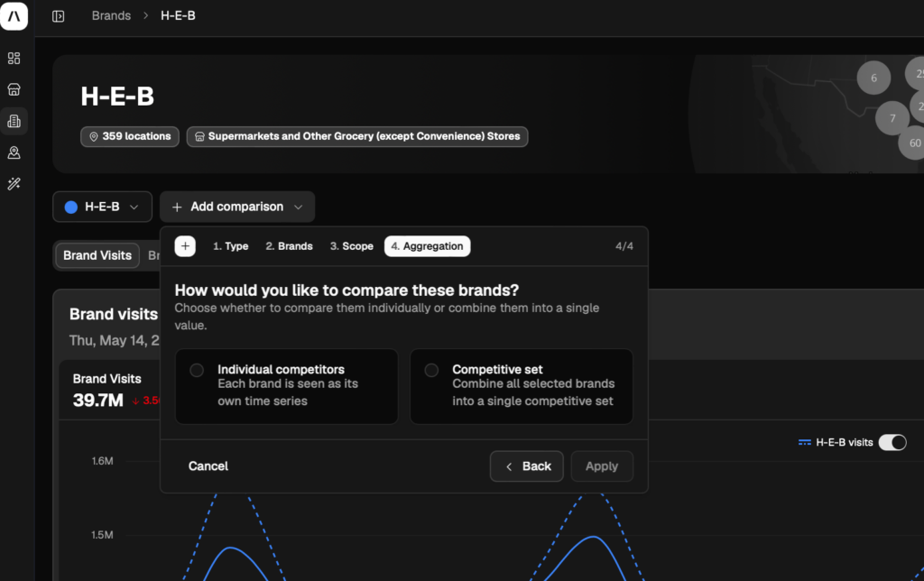Open the magic wand icon in sidebar
The width and height of the screenshot is (924, 581).
14,184
